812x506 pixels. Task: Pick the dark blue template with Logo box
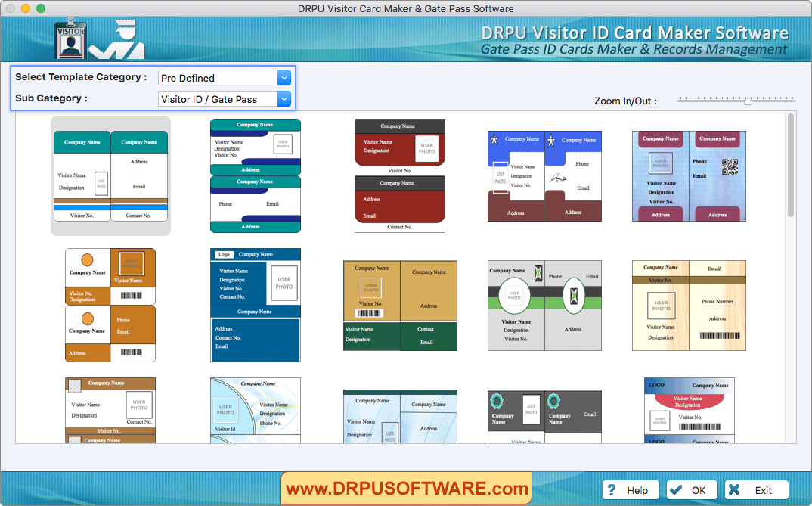(256, 305)
